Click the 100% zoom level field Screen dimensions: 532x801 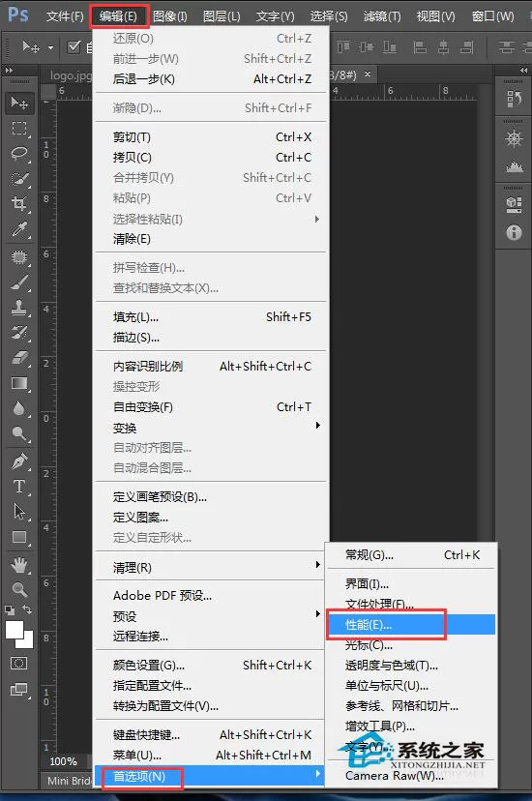pos(63,761)
